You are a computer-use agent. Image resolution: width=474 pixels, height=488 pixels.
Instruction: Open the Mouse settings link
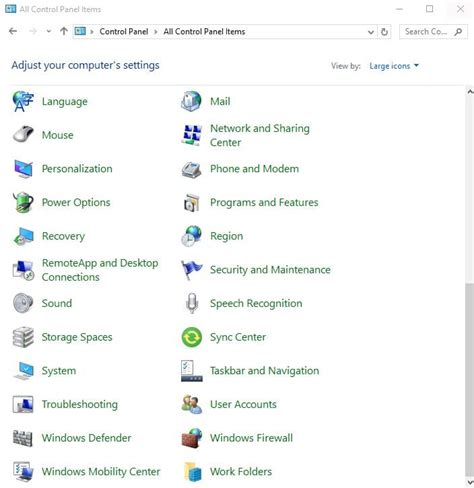(x=58, y=135)
